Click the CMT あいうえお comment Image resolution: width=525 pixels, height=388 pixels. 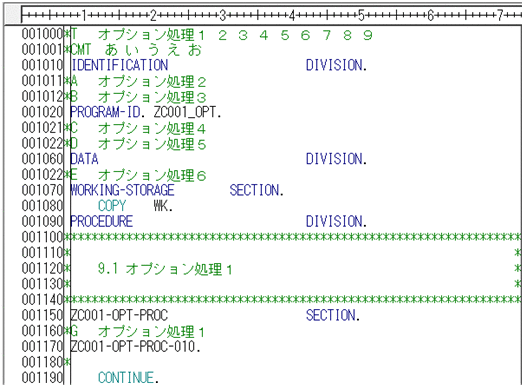coord(136,50)
